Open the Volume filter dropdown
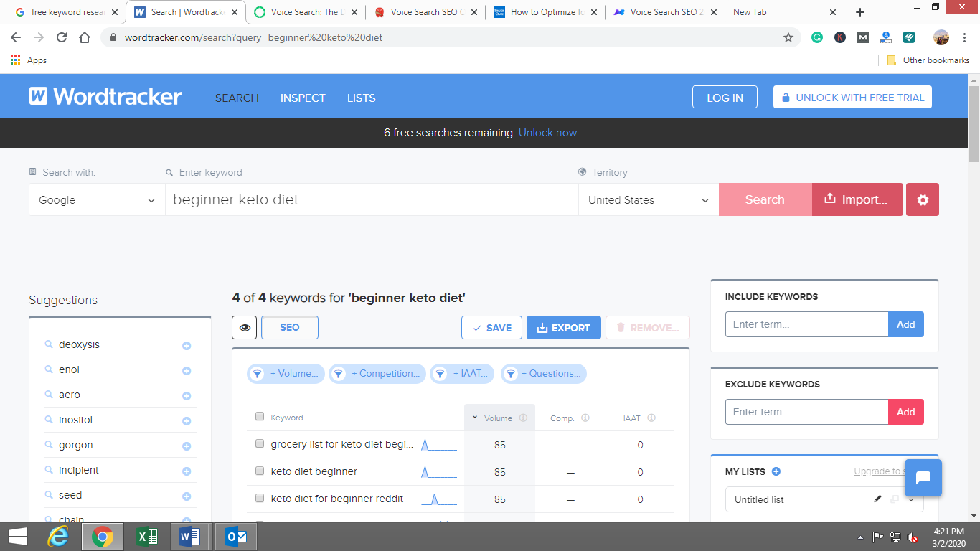Screen dimensions: 980x551 pos(286,374)
